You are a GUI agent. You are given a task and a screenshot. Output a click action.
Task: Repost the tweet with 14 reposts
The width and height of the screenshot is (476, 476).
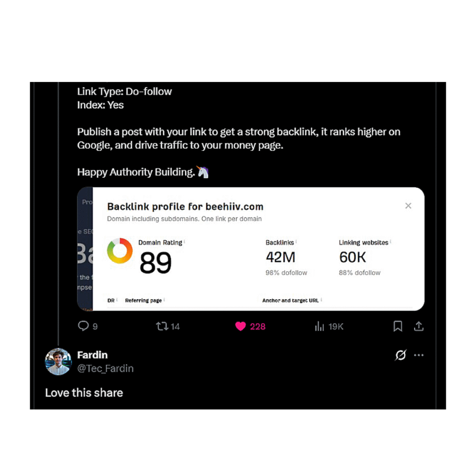(x=162, y=326)
